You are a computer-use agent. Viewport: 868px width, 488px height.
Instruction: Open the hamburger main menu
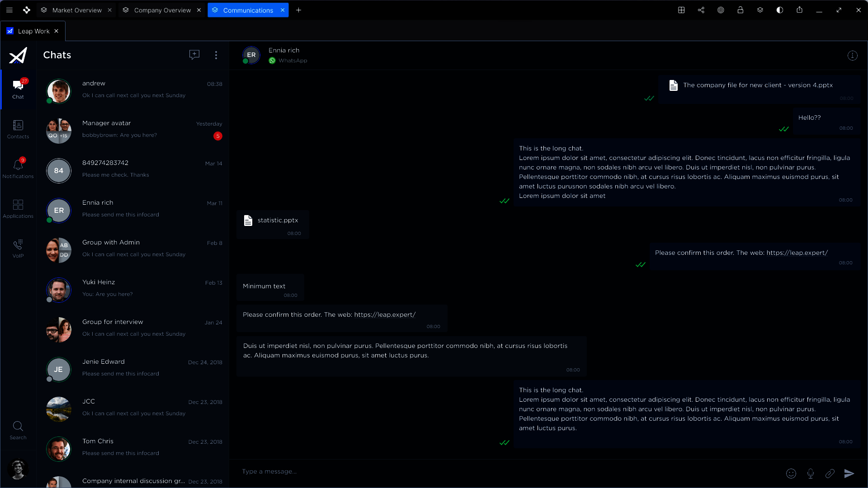(9, 10)
